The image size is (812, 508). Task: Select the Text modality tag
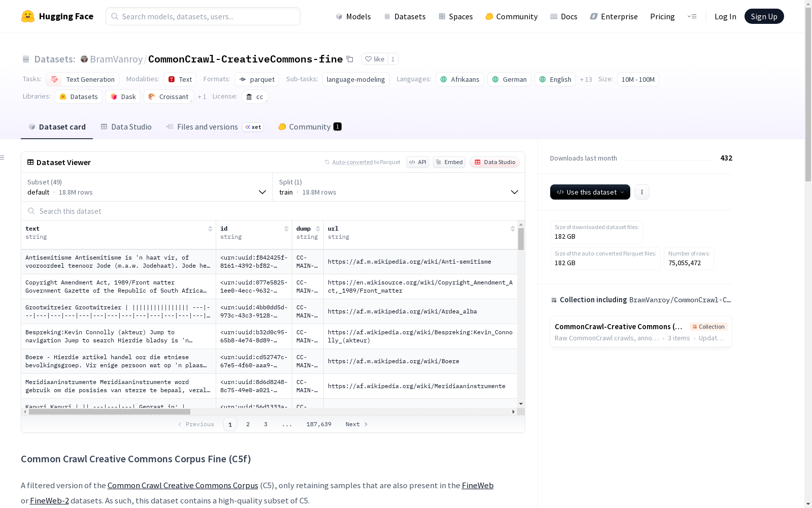(180, 79)
